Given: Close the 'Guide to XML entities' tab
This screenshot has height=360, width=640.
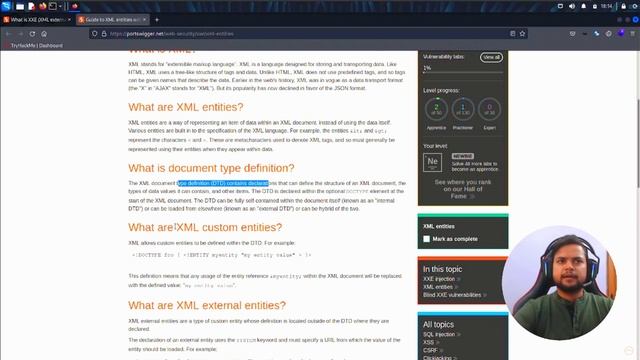Looking at the screenshot, I should (x=144, y=20).
